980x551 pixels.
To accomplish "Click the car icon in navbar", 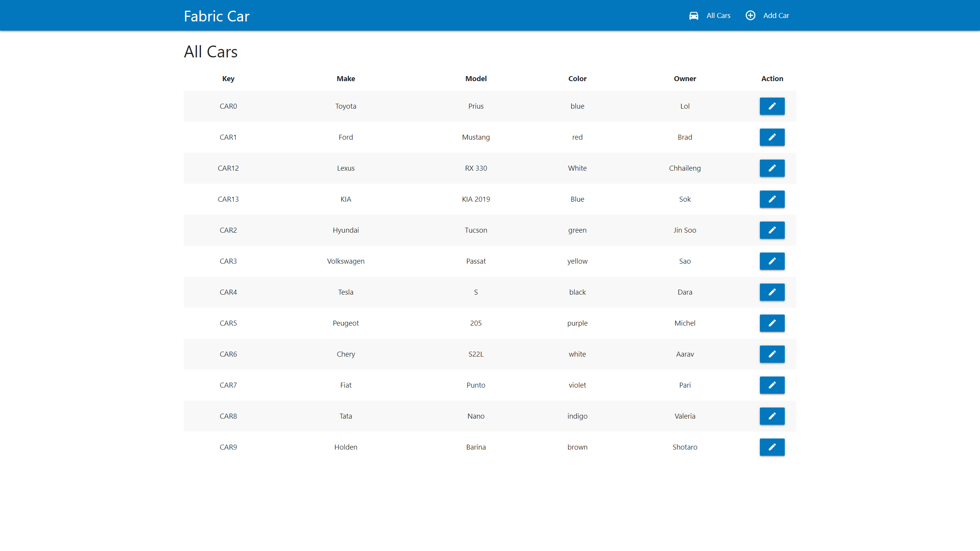I will tap(694, 16).
